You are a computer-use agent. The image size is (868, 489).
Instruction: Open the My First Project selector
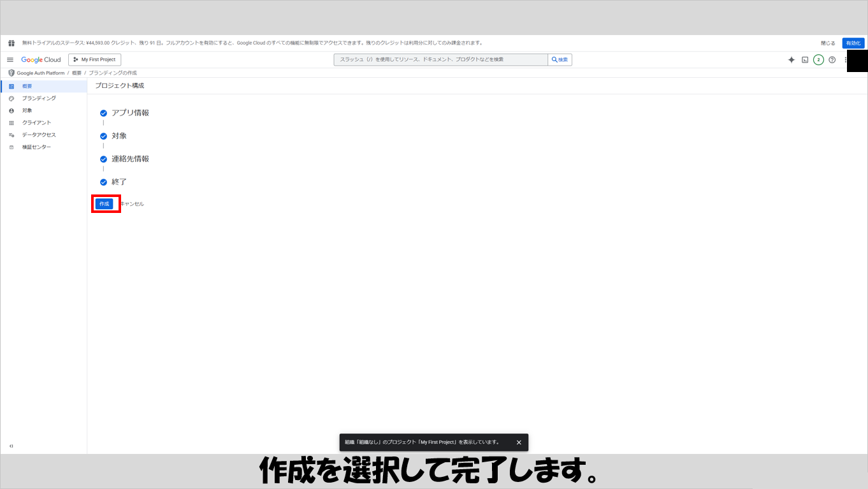pos(94,60)
